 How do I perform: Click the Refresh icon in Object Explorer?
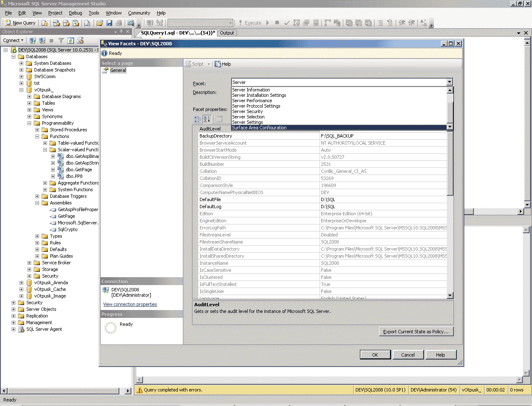coord(71,40)
